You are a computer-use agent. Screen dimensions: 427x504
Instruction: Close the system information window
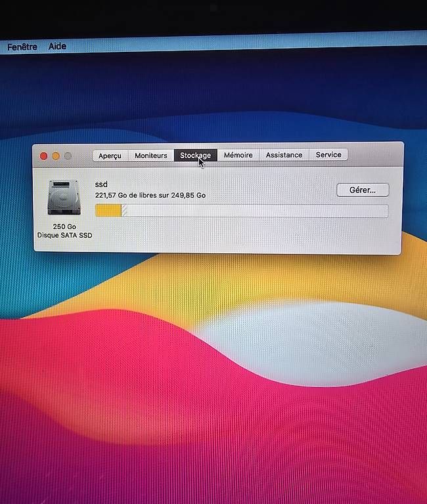coord(43,156)
